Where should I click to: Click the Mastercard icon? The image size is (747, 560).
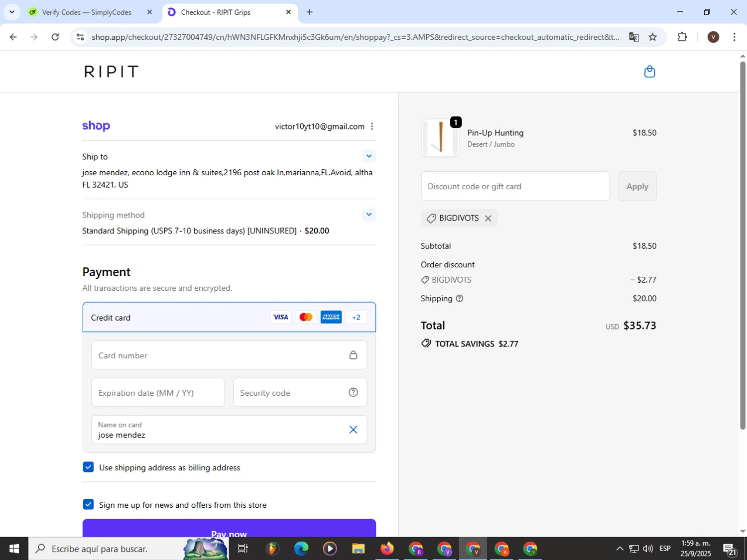(x=306, y=317)
